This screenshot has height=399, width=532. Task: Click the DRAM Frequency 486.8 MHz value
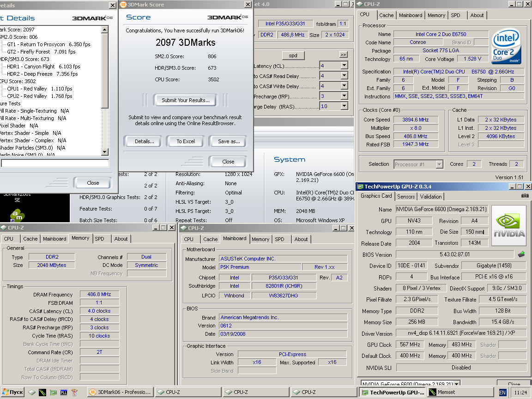coord(99,295)
